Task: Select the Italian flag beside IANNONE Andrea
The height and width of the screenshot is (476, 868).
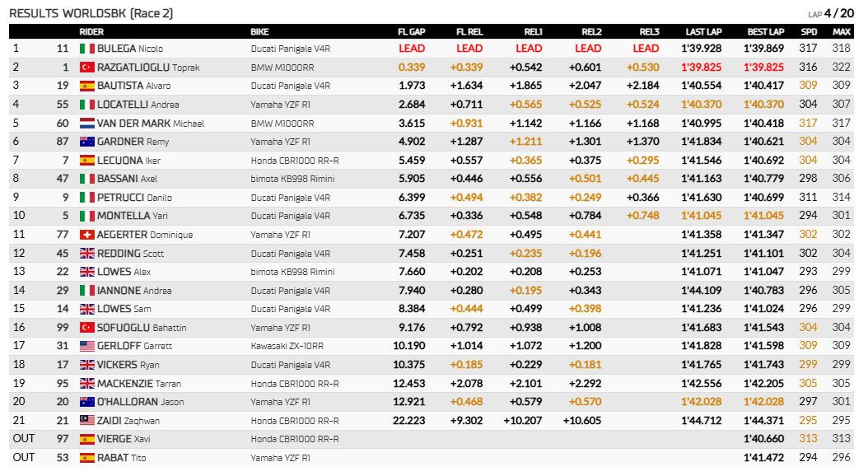Action: pyautogui.click(x=87, y=291)
